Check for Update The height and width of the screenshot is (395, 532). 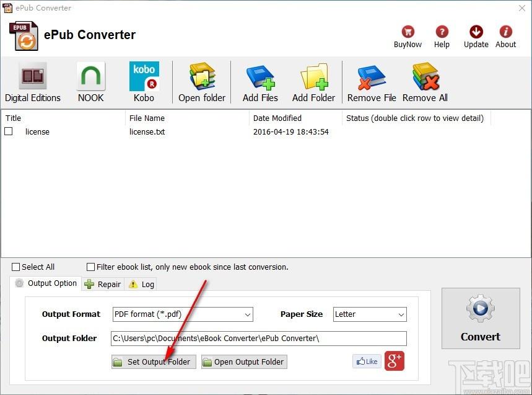pos(476,37)
